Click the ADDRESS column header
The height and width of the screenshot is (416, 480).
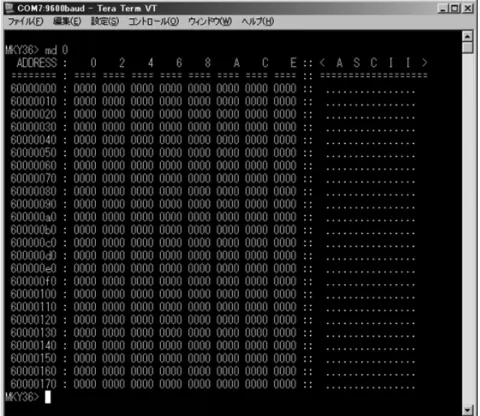[x=37, y=63]
